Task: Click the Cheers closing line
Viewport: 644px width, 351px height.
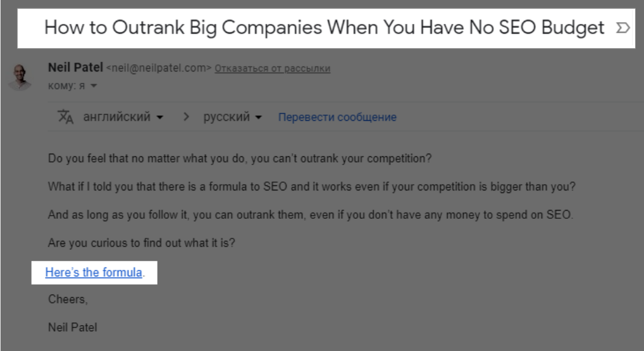Action: point(68,299)
